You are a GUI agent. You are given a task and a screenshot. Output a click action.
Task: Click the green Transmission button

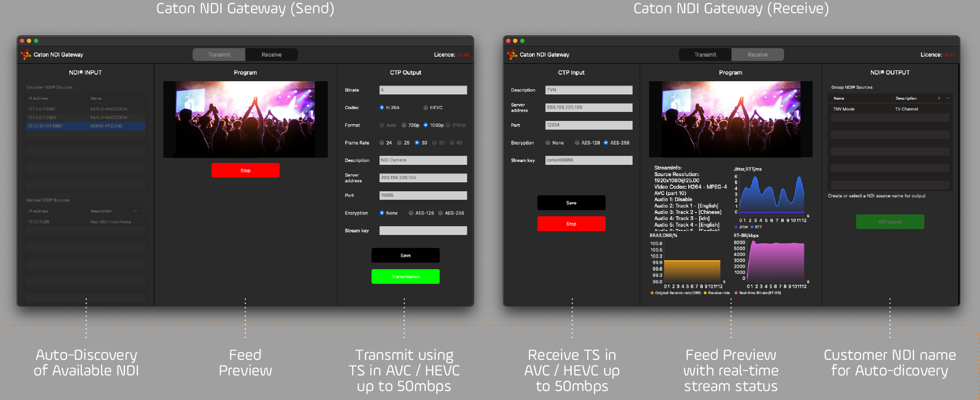406,277
